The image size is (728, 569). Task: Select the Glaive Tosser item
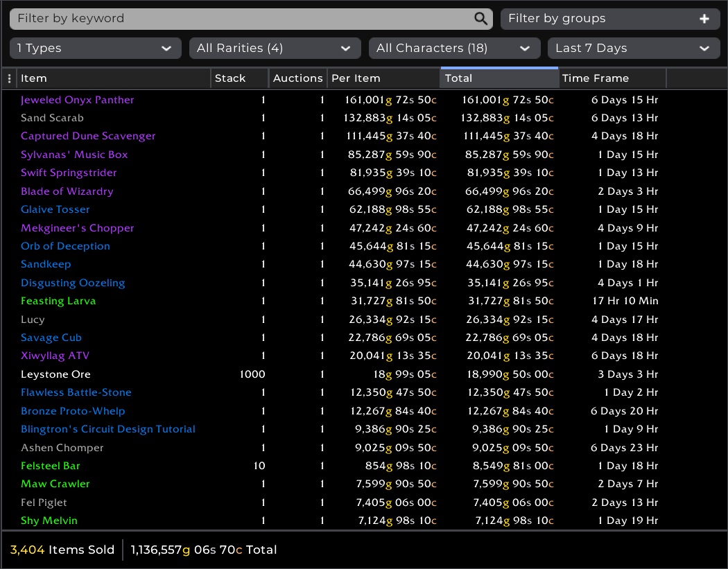(x=55, y=209)
